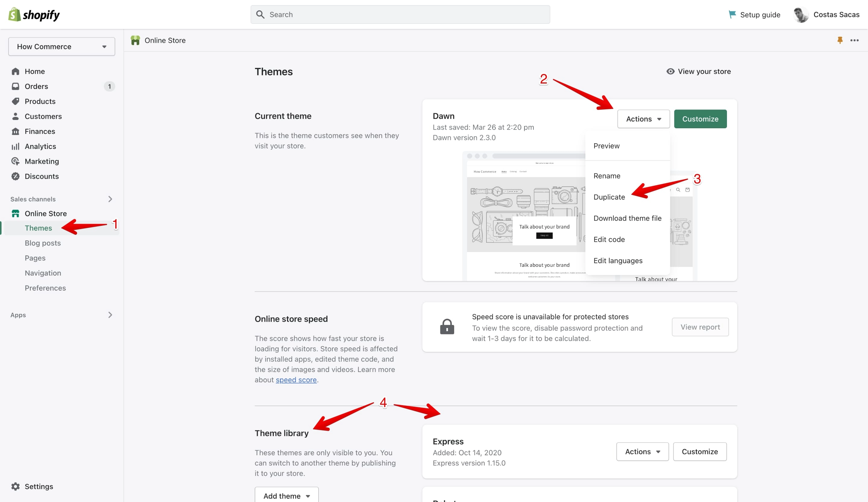The width and height of the screenshot is (868, 502).
Task: Click 'Dawn version 2.3.0' text
Action: 464,137
